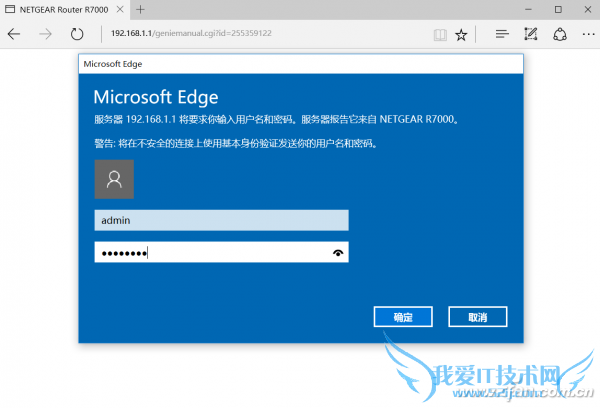Click the address bar URL
Screen dimensions: 600x408
point(191,33)
